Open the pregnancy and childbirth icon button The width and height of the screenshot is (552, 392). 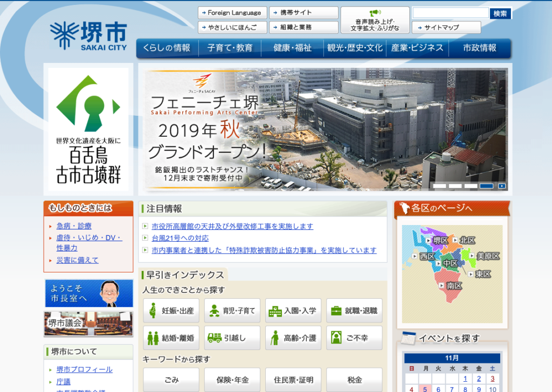point(171,311)
